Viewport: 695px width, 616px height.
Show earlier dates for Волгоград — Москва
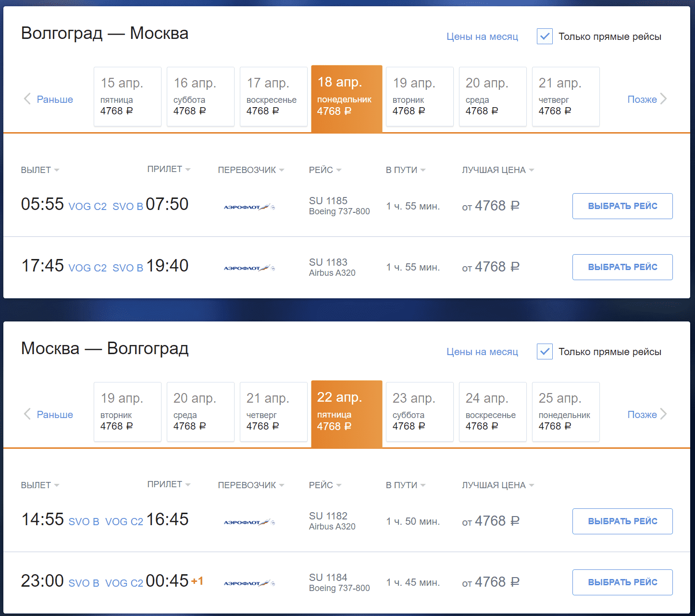[x=49, y=99]
